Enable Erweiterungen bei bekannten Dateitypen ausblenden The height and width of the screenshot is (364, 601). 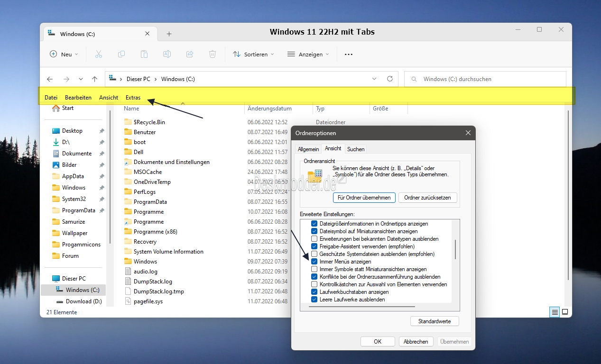coord(314,239)
